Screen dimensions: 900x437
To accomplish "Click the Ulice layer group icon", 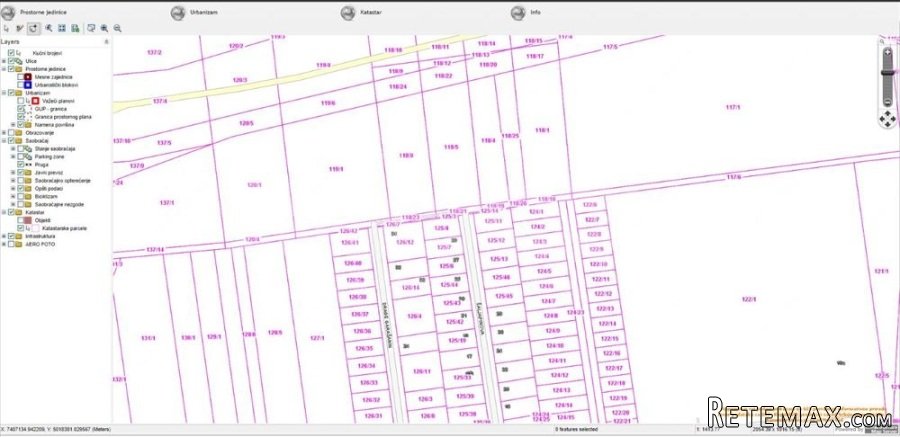I will pyautogui.click(x=19, y=61).
